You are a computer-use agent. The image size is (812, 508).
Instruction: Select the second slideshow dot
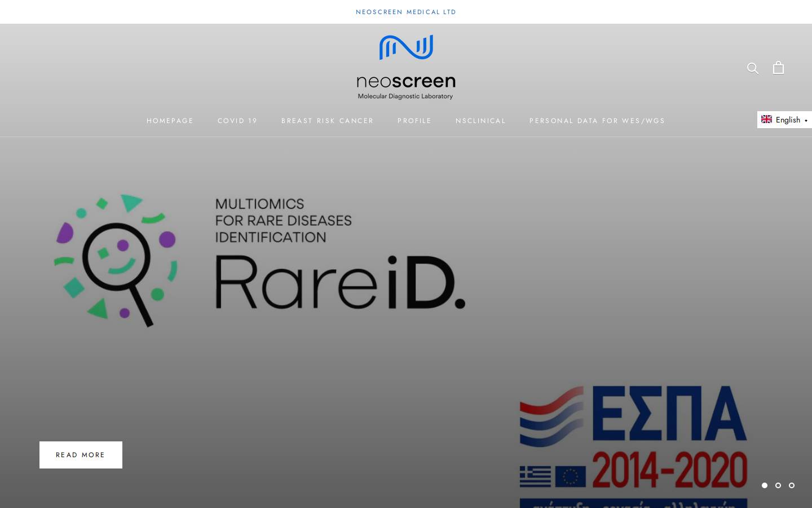pos(778,485)
